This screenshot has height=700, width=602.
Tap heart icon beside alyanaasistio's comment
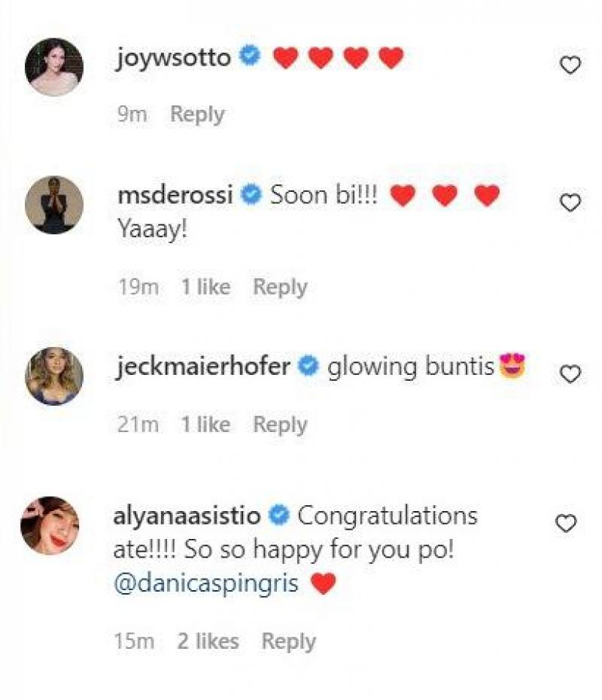point(565,524)
